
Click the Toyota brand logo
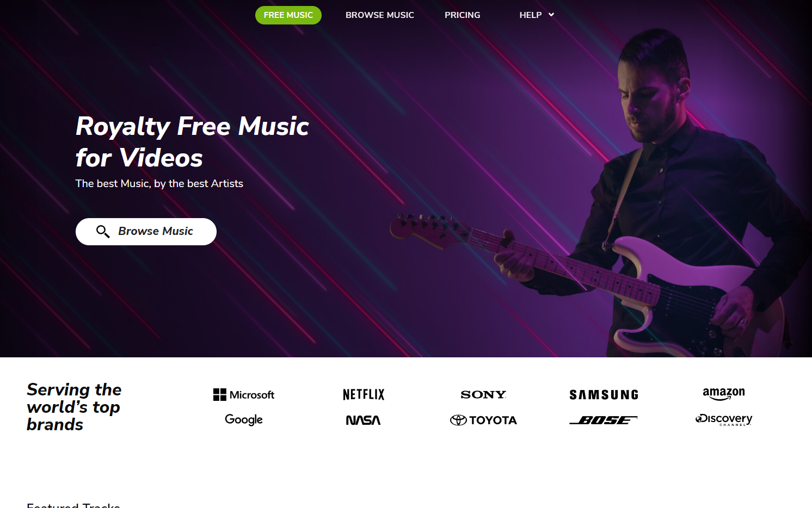click(x=483, y=420)
